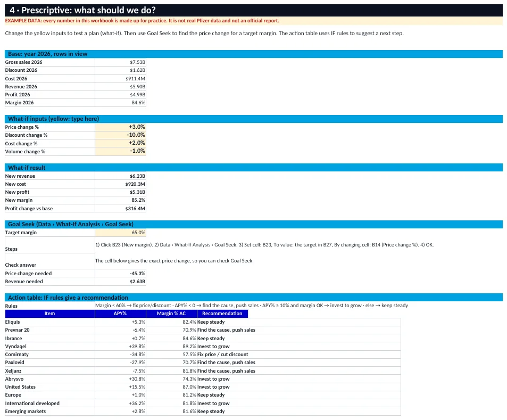
Task: Click the Base: year 2026 section header
Action: pyautogui.click(x=253, y=54)
